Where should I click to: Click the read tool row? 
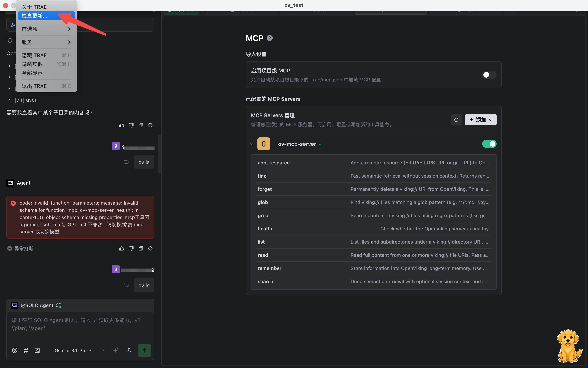pyautogui.click(x=374, y=255)
